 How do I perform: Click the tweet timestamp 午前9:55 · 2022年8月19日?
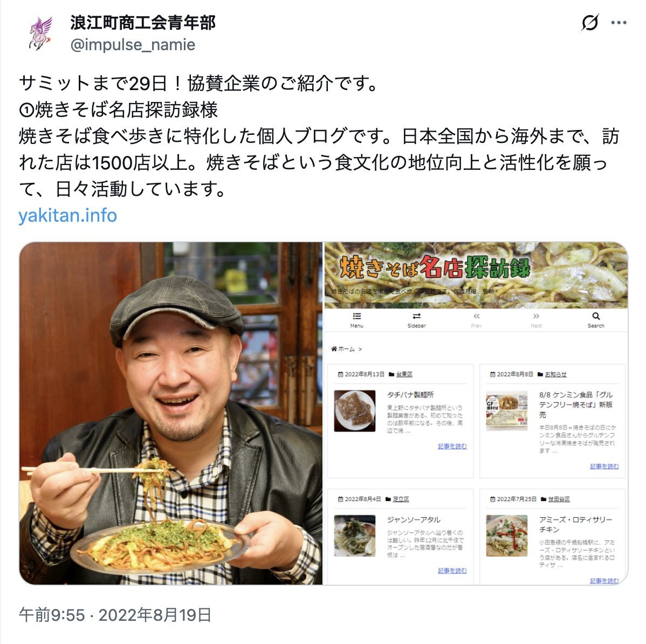(115, 615)
